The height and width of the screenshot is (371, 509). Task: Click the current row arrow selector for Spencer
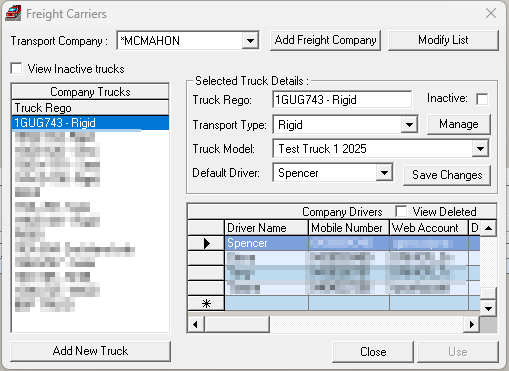point(206,243)
